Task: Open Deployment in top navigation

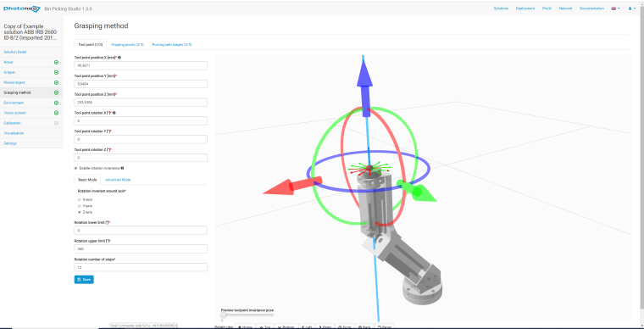Action: point(525,8)
